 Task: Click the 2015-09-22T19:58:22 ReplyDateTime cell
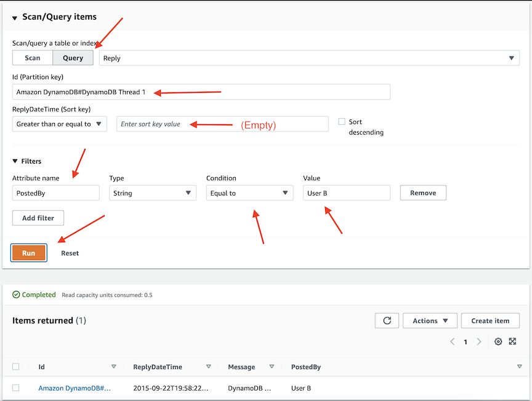tap(171, 388)
